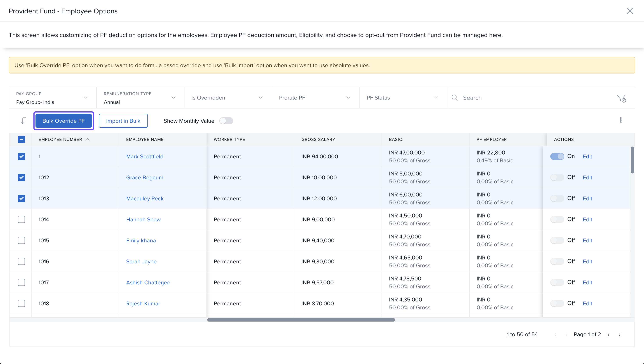Screen dimensions: 644x364
Task: Click the Worker Type column header
Action: coord(229,140)
